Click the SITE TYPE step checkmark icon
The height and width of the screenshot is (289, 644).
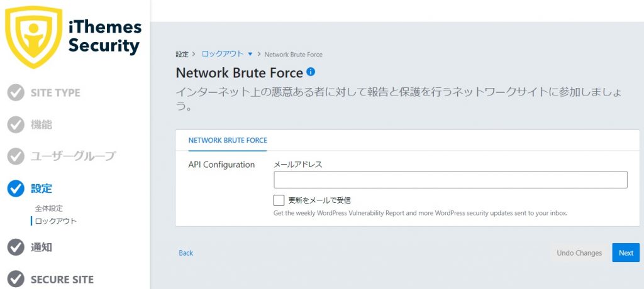click(16, 93)
